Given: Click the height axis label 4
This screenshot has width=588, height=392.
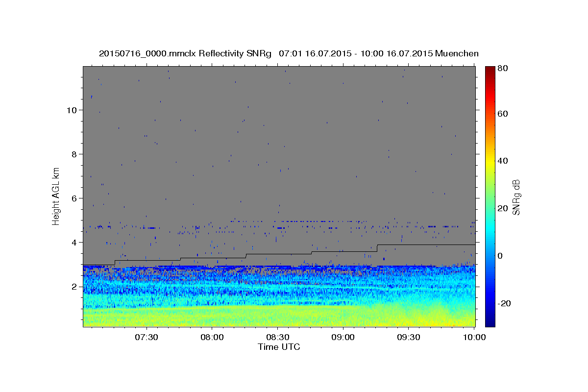Looking at the screenshot, I should click(74, 242).
